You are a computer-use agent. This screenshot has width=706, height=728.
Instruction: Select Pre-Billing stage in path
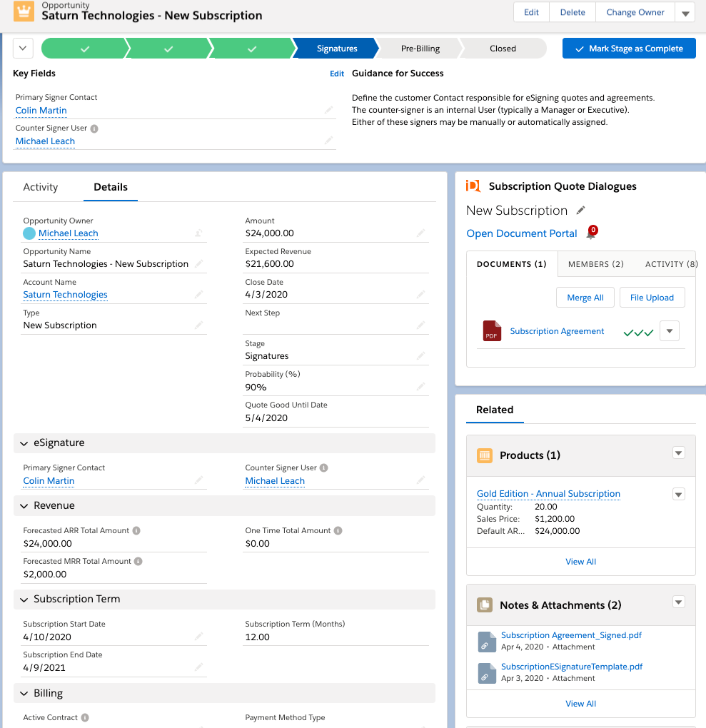click(420, 49)
